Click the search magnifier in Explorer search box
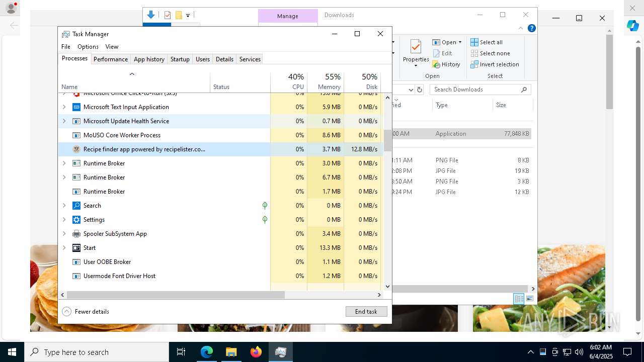644x362 pixels. (524, 89)
